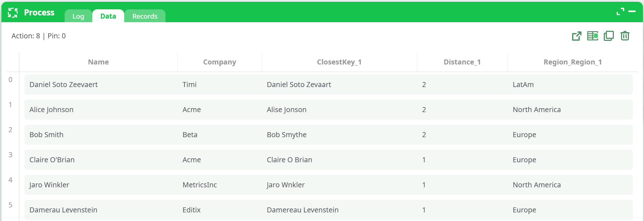The width and height of the screenshot is (644, 221).
Task: Click the table database view icon
Action: 592,36
